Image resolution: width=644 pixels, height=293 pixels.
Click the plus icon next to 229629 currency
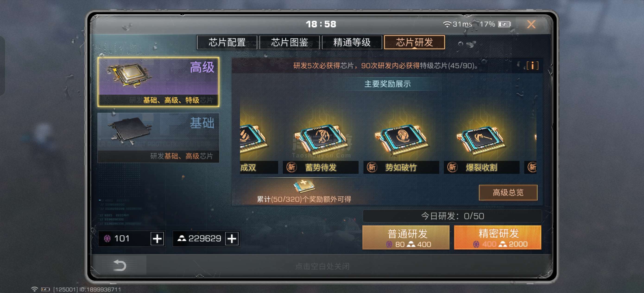(232, 239)
